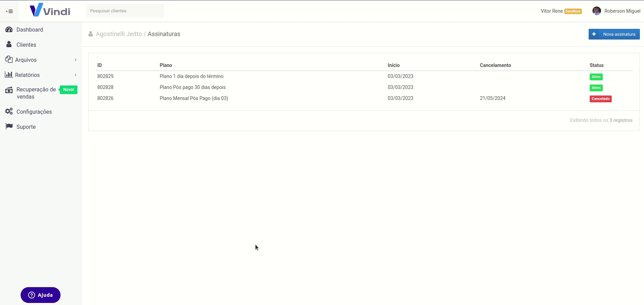Image resolution: width=644 pixels, height=305 pixels.
Task: Open Recuperação de vendas section
Action: [36, 93]
